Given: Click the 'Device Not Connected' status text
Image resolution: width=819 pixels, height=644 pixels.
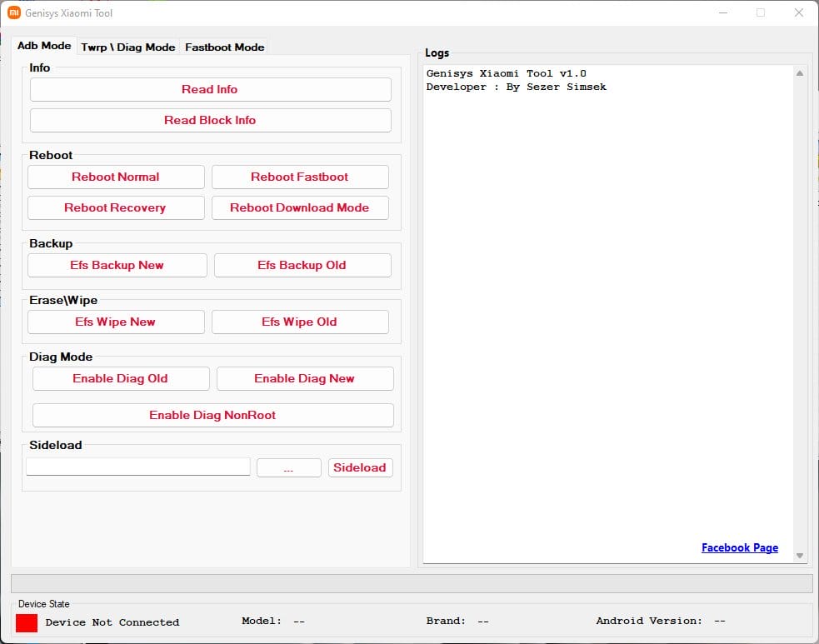Looking at the screenshot, I should pos(112,622).
